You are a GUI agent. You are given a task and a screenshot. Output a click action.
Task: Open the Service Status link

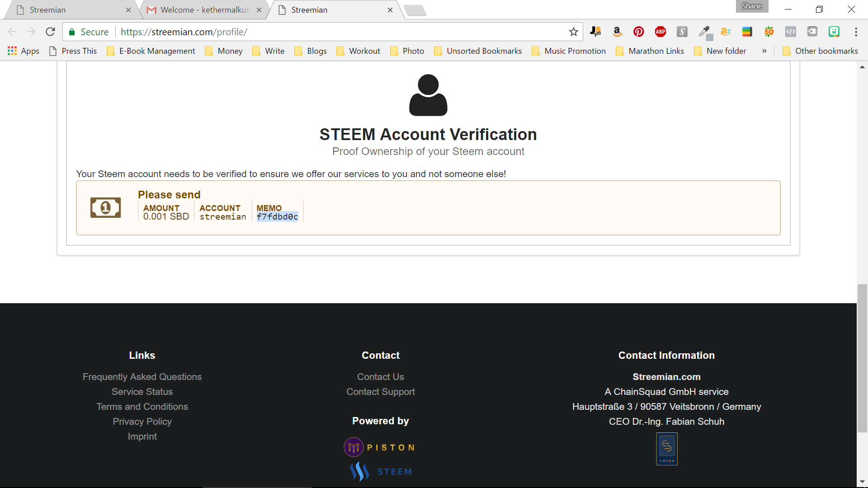coord(142,392)
